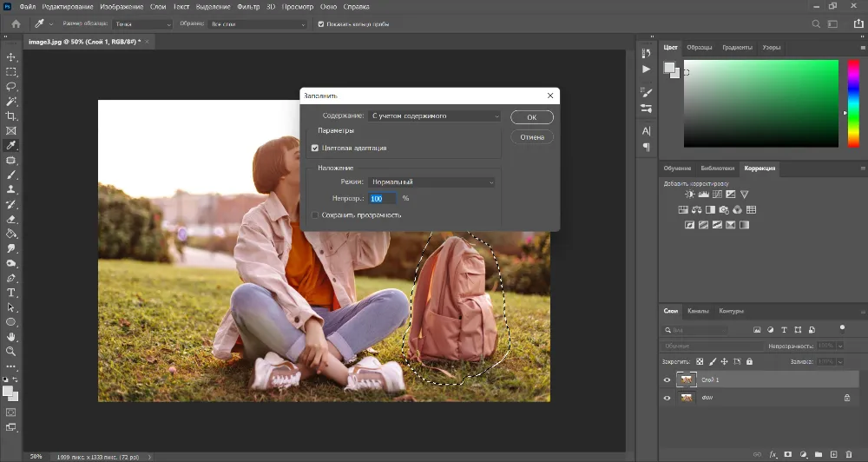Open the Содержание dropdown in Fill dialog
Viewport: 868px width, 462px height.
(435, 115)
